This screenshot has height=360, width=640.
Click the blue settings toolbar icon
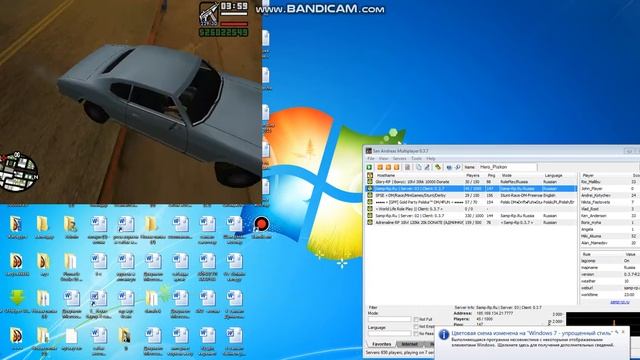coord(449,167)
